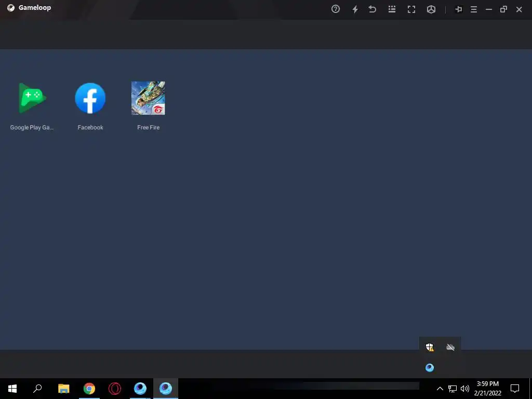Launch the Facebook app

click(x=90, y=98)
